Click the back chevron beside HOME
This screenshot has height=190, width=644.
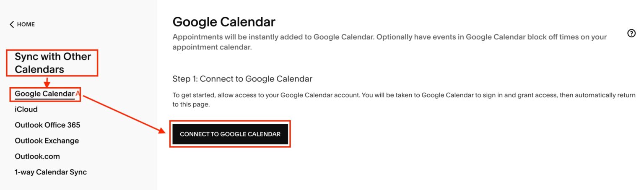pyautogui.click(x=12, y=24)
